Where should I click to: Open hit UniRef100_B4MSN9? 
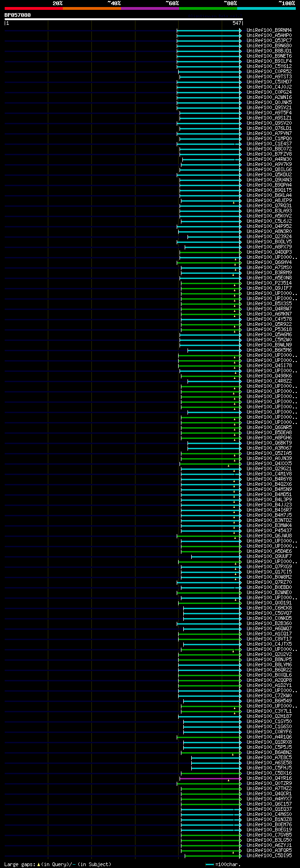[269, 489]
